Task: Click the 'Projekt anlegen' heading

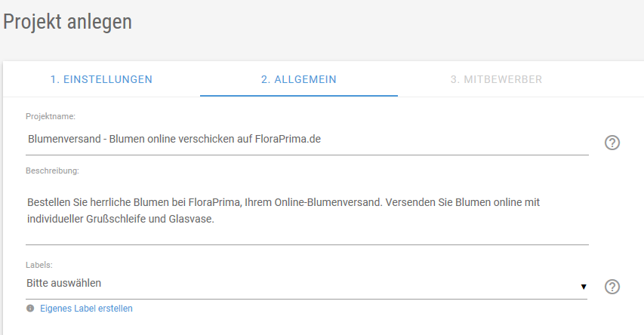Action: [68, 22]
